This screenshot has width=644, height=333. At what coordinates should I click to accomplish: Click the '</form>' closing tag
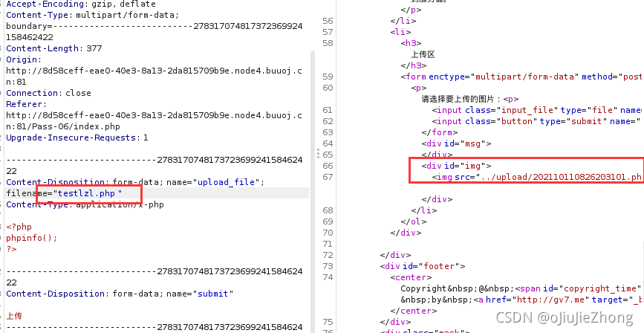tap(440, 132)
